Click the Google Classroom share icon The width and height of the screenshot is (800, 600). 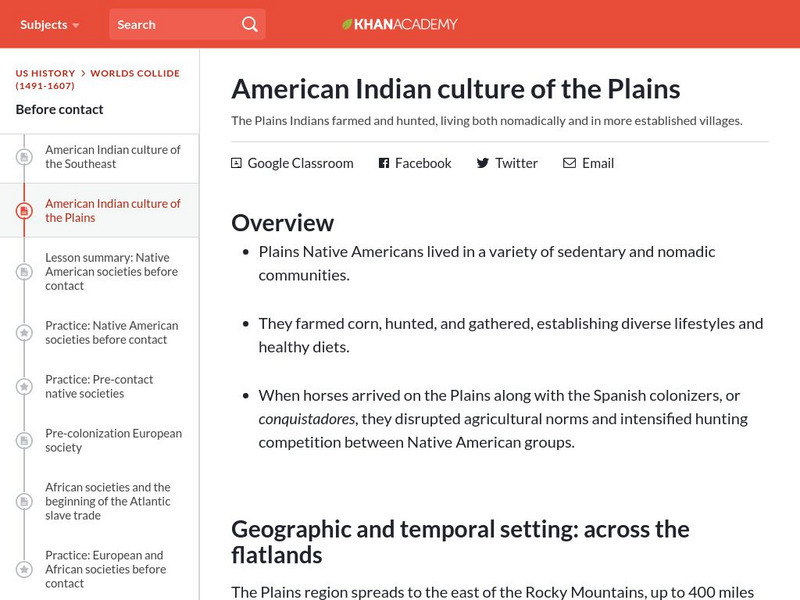[236, 163]
